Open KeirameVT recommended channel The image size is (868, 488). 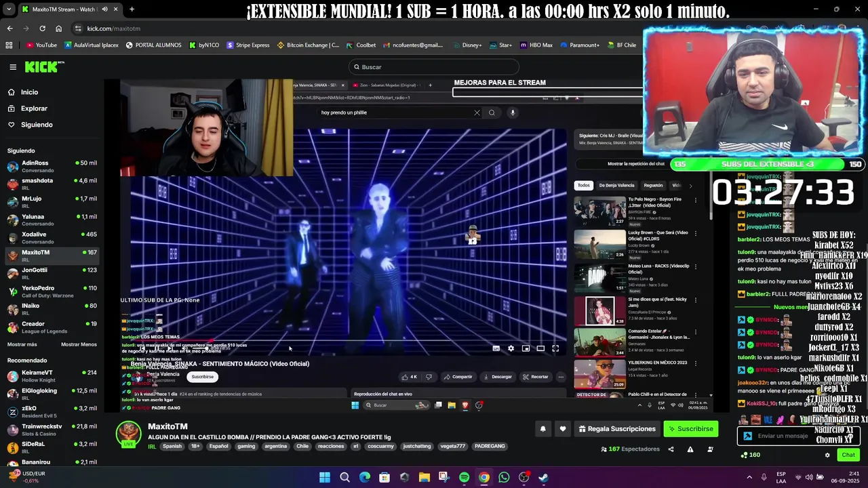tap(52, 375)
